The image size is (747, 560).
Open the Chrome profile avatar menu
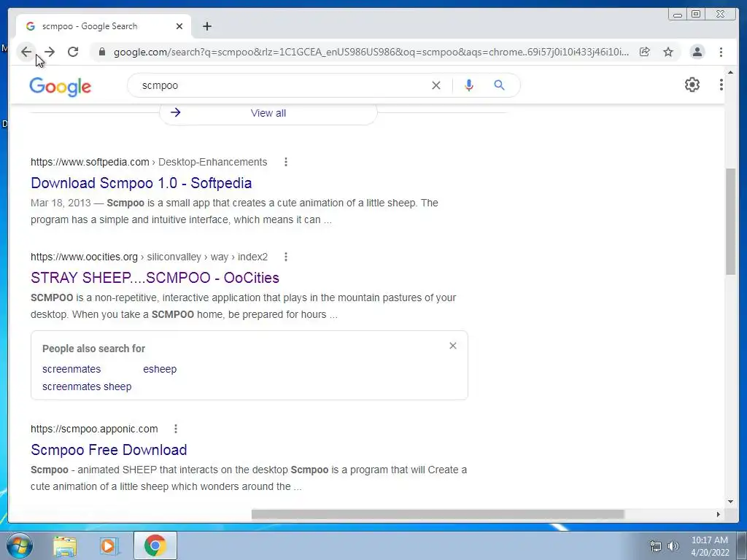pyautogui.click(x=697, y=52)
